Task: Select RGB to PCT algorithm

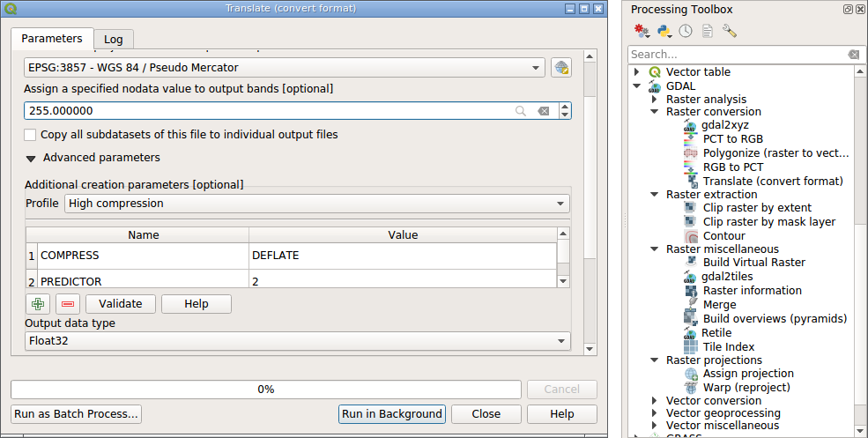Action: point(733,167)
